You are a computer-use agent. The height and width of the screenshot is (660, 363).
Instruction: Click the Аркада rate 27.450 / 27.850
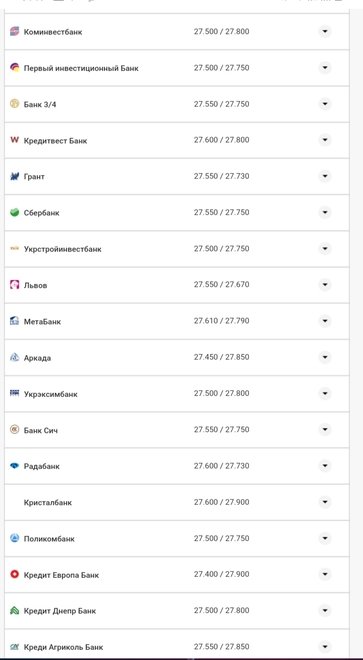(x=222, y=357)
